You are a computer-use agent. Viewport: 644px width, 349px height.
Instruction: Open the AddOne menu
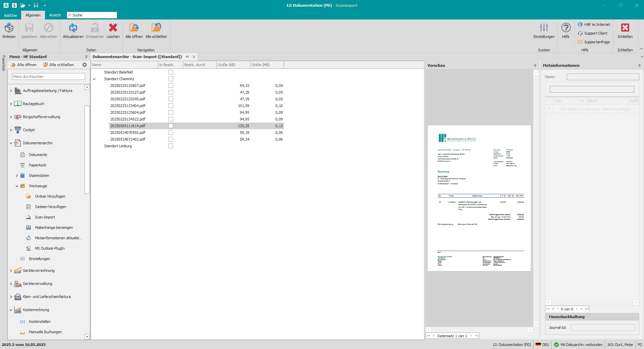click(10, 15)
